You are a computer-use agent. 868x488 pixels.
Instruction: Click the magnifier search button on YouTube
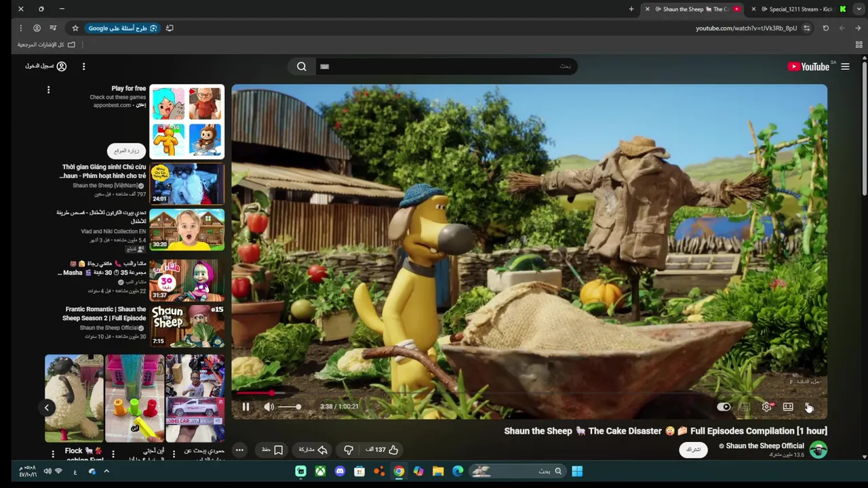click(x=302, y=66)
